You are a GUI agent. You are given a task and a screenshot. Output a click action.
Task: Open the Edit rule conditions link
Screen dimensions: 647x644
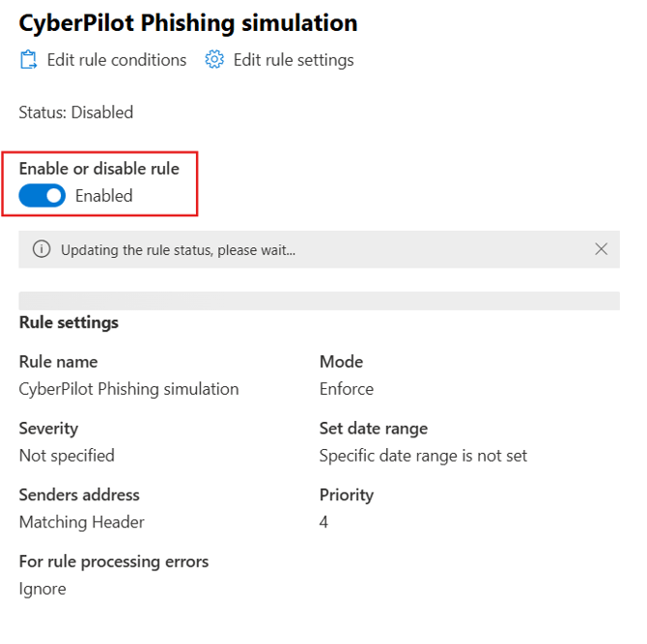click(x=116, y=60)
